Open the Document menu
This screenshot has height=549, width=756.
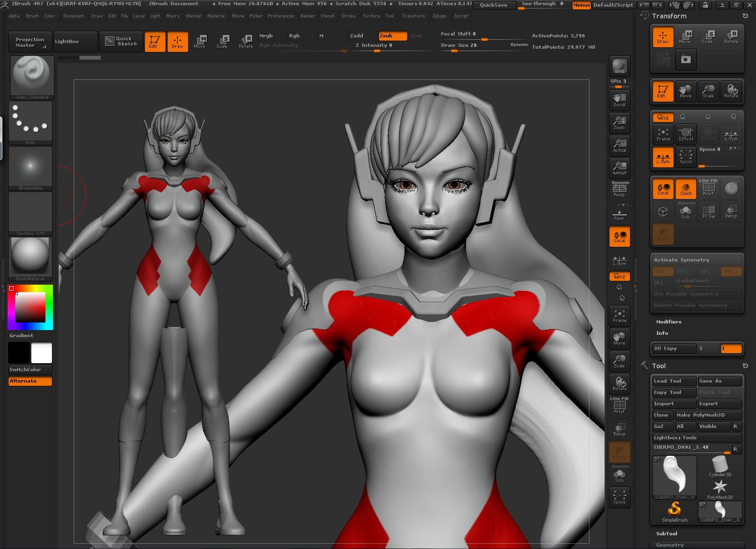(73, 16)
